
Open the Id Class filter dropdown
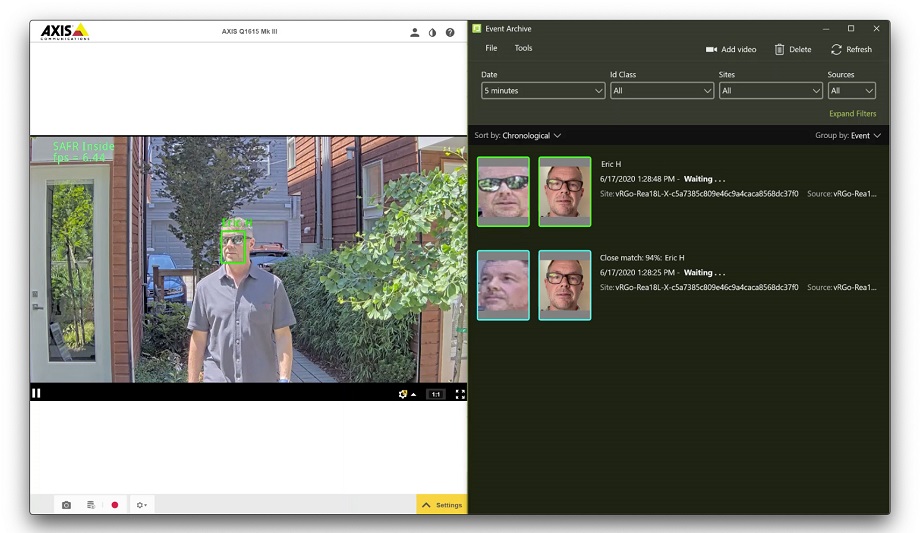(662, 90)
